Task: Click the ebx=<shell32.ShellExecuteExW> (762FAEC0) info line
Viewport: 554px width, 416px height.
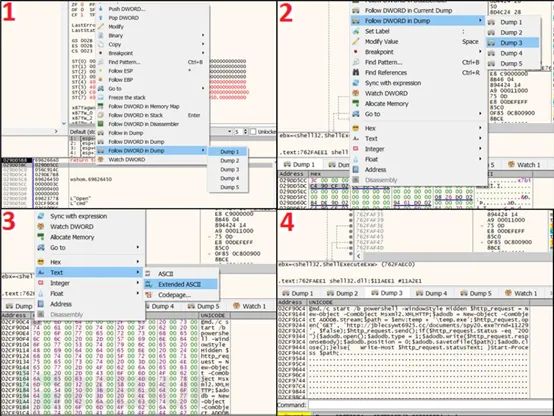Action: 347,265
